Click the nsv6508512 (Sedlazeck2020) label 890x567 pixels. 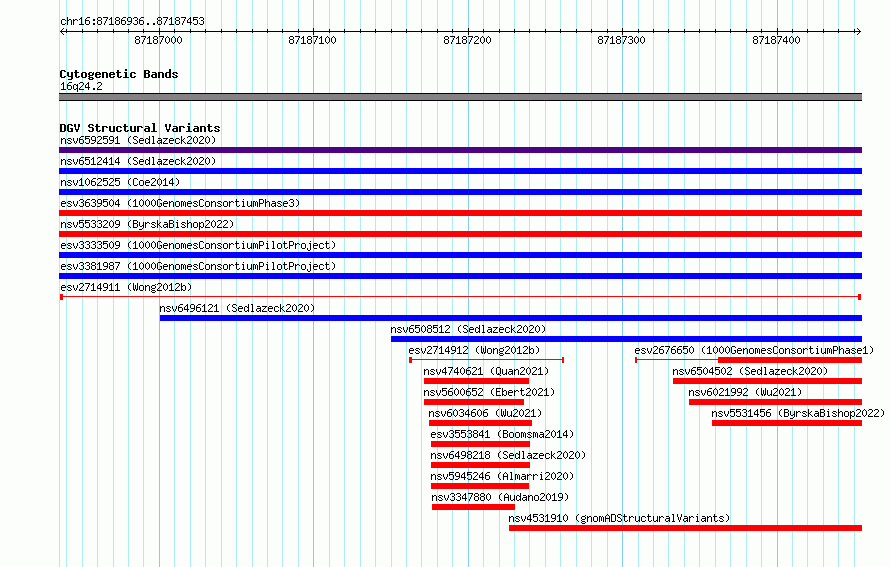468,329
